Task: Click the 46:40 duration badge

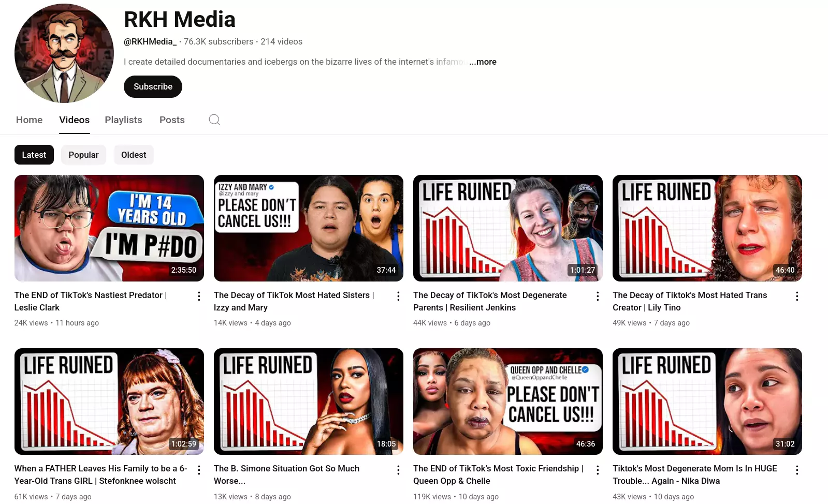Action: (785, 270)
